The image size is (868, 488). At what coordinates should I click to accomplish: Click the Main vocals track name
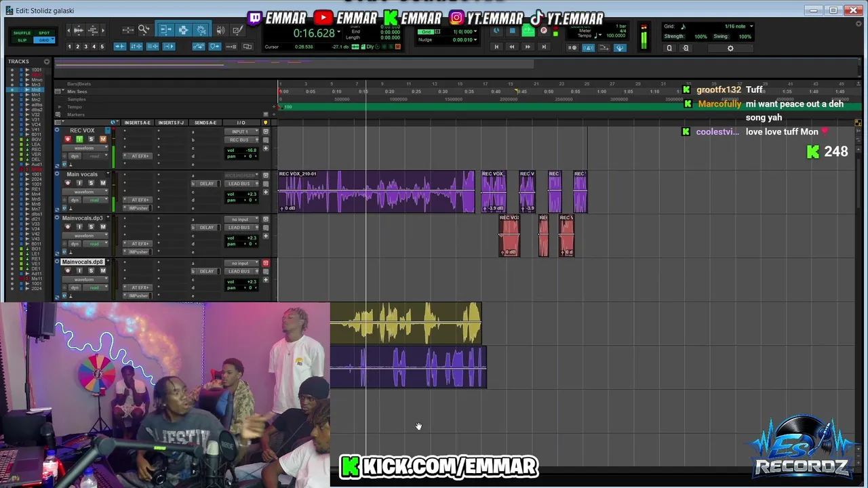pos(82,174)
